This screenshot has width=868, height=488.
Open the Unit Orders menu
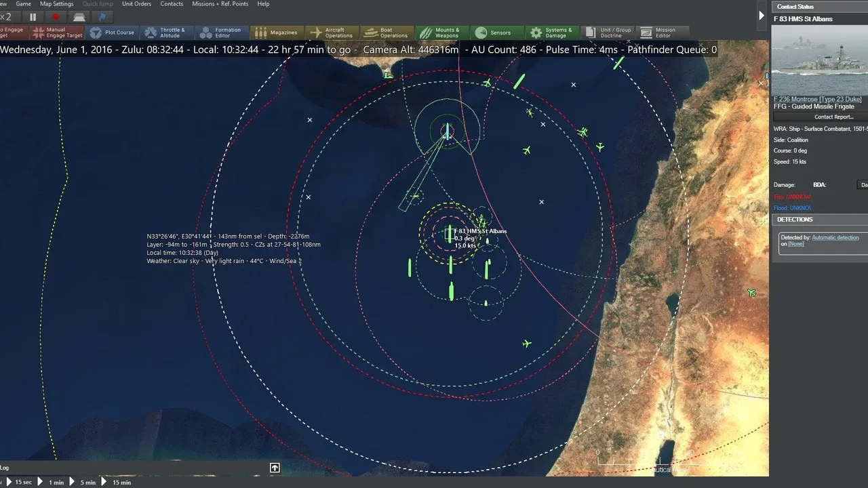pos(136,4)
